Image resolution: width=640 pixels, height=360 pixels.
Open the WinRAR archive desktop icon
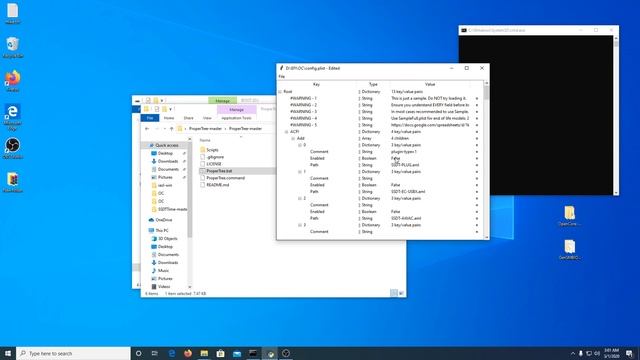(13, 182)
